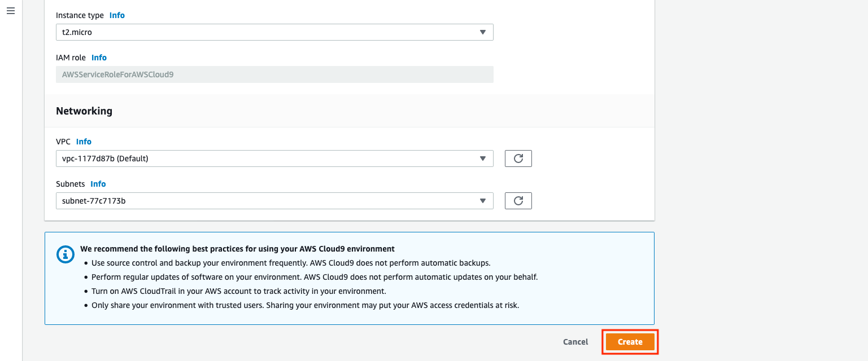Click the vpc-1177d87b (Default) selection box
Viewport: 868px width, 361px height.
click(x=274, y=159)
